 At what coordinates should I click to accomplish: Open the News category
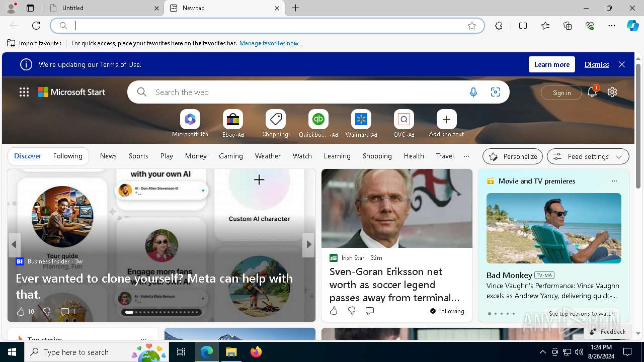click(x=108, y=156)
